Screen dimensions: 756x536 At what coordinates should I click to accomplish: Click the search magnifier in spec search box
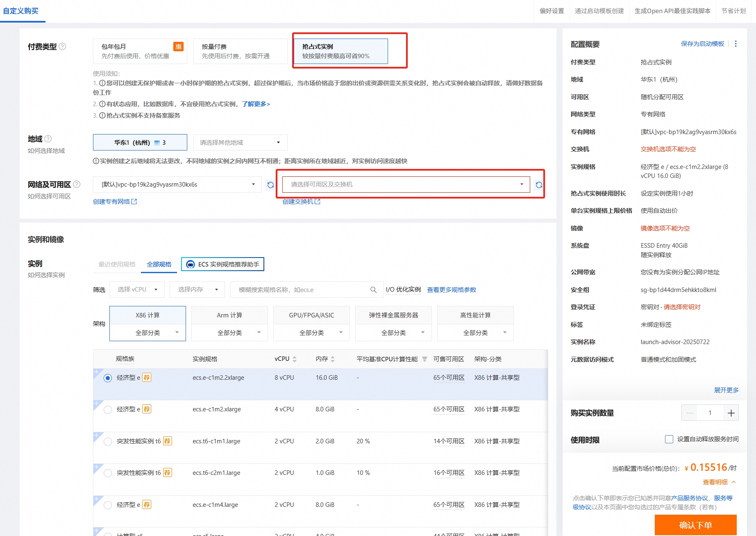[x=373, y=290]
